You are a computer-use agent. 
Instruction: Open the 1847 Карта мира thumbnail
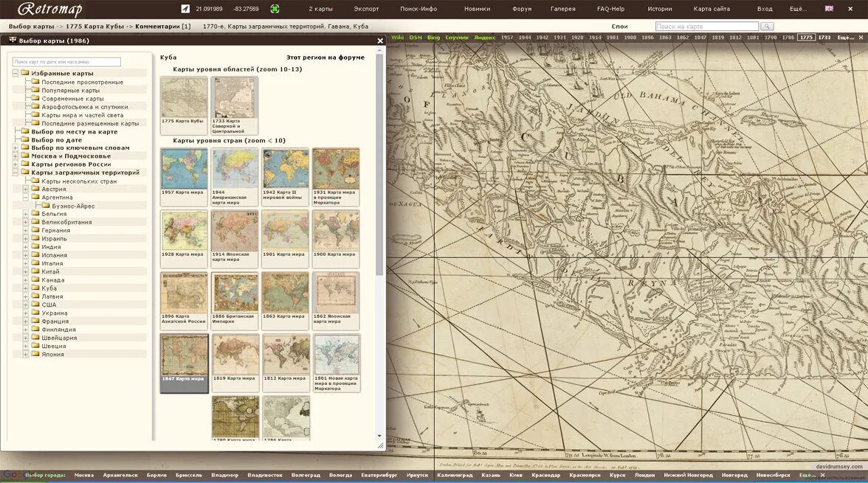point(185,363)
